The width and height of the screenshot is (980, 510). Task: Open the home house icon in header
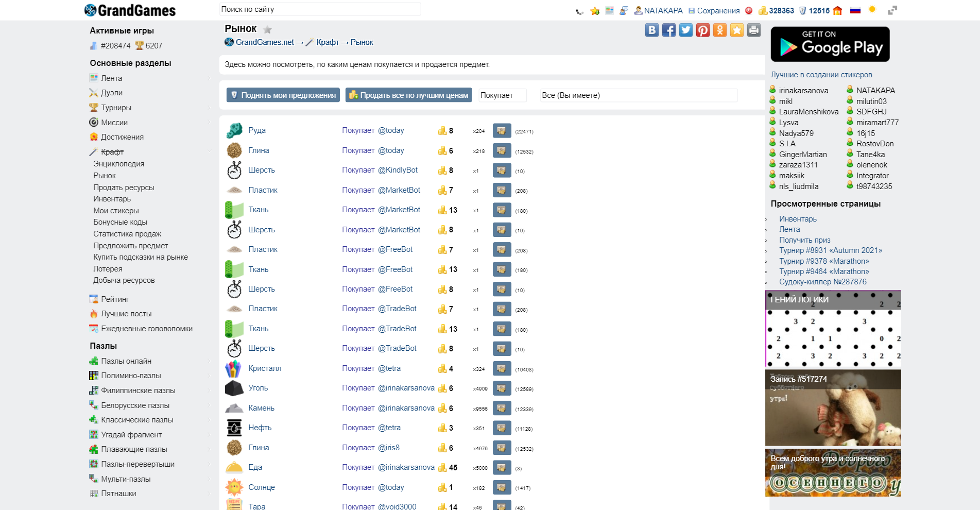point(837,10)
